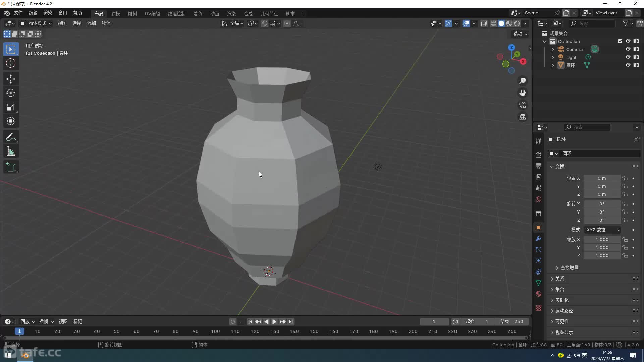Open the 回放 playback menu

pyautogui.click(x=28, y=322)
